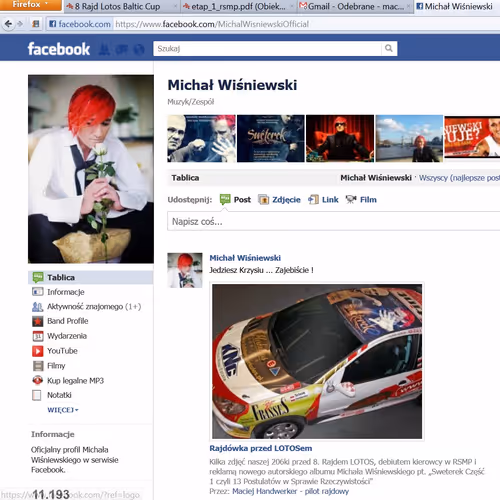Open the rally car post photo
Image resolution: width=500 pixels, height=500 pixels.
(317, 361)
